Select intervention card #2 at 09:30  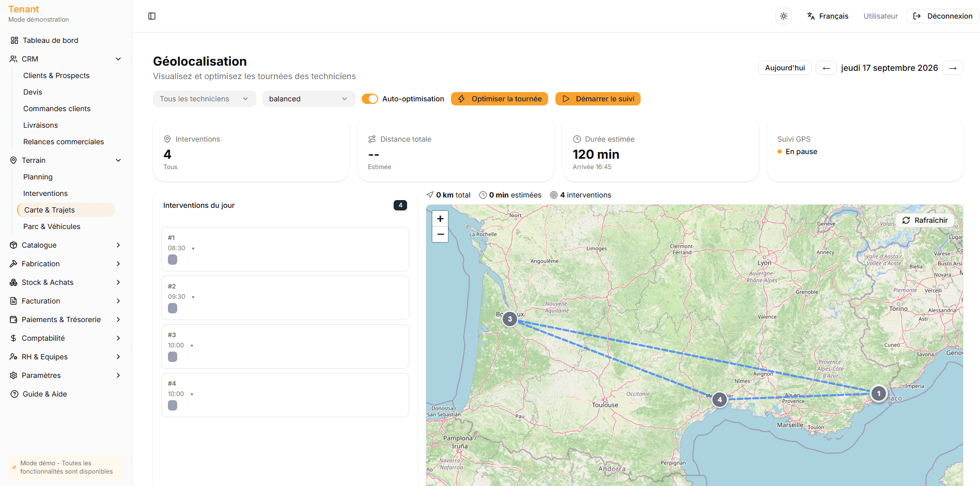(285, 298)
